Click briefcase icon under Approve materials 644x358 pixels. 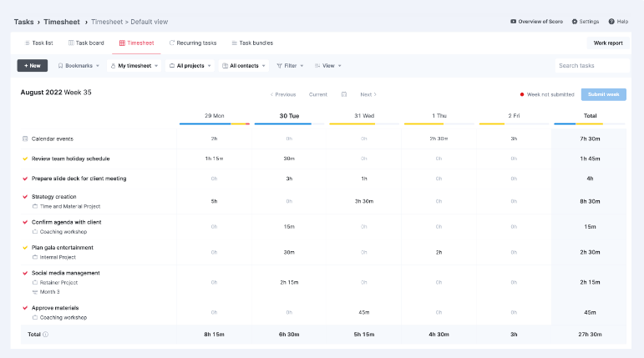35,318
